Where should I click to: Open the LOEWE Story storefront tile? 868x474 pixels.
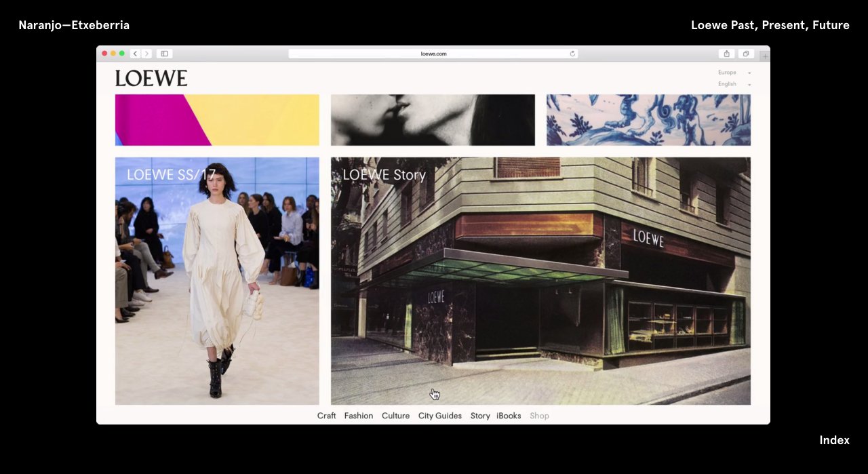click(540, 281)
